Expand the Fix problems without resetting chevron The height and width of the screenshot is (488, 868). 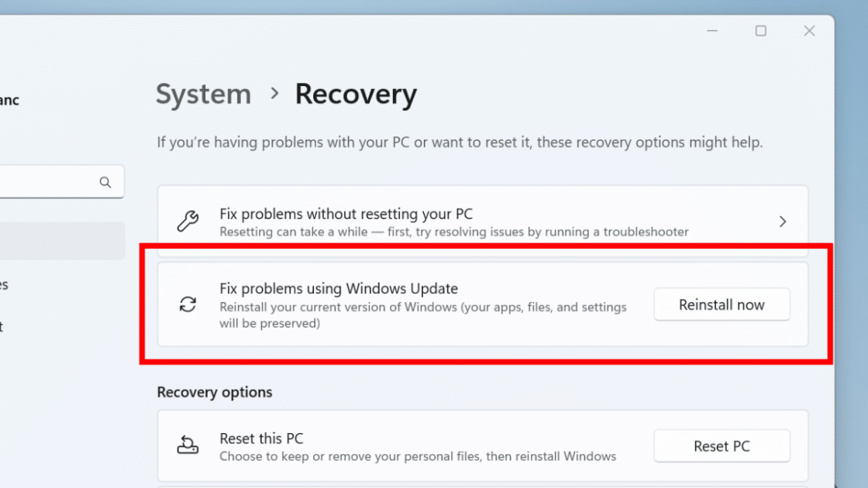pyautogui.click(x=783, y=222)
